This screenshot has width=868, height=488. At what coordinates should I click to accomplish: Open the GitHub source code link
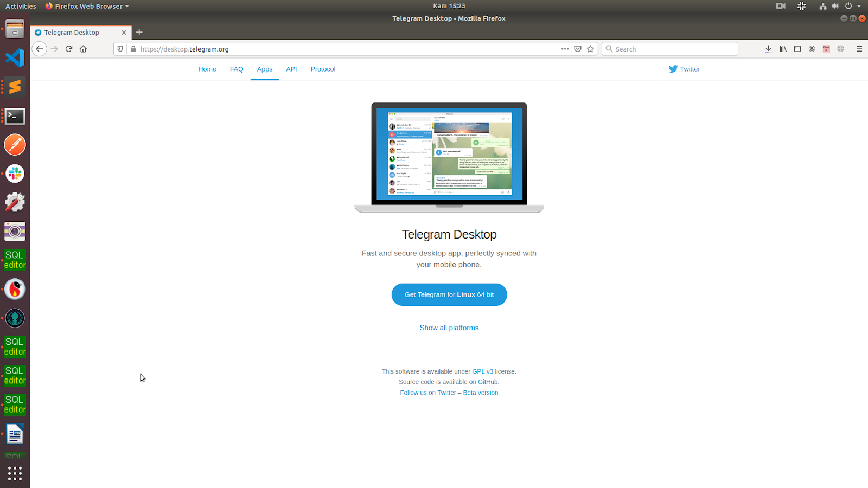tap(488, 382)
